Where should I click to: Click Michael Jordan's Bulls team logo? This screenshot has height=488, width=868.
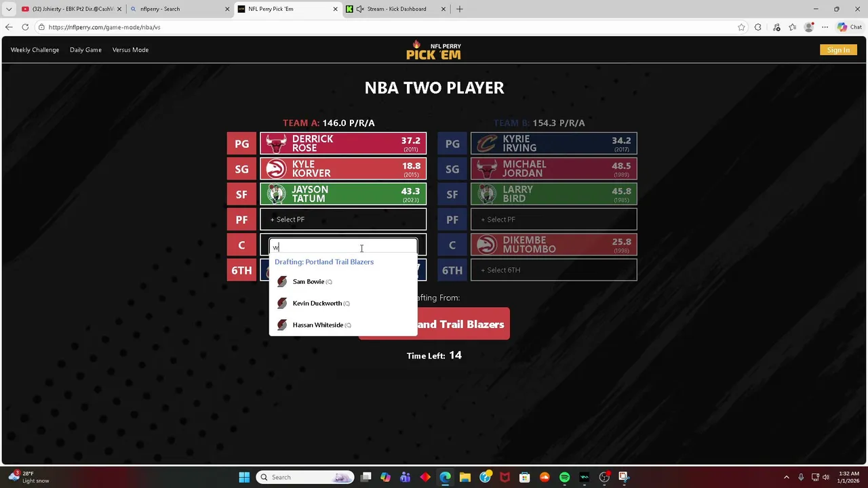point(487,169)
